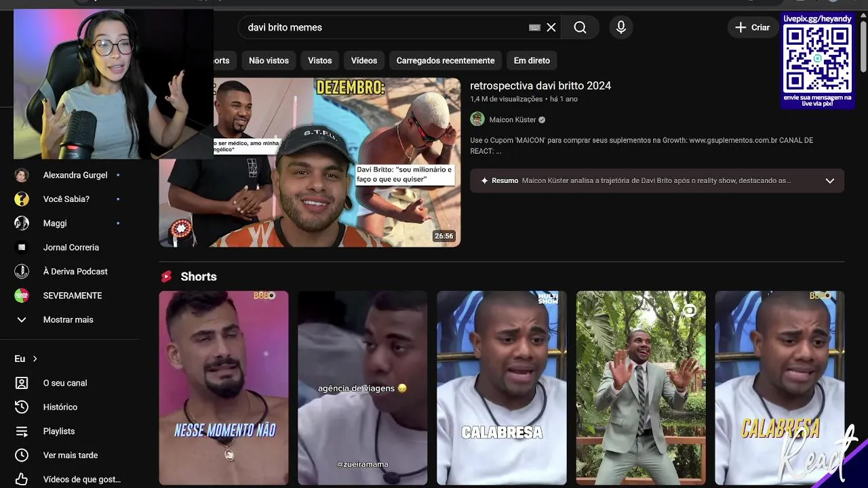The image size is (868, 488).
Task: Click Maggi channel avatar
Action: [22, 223]
